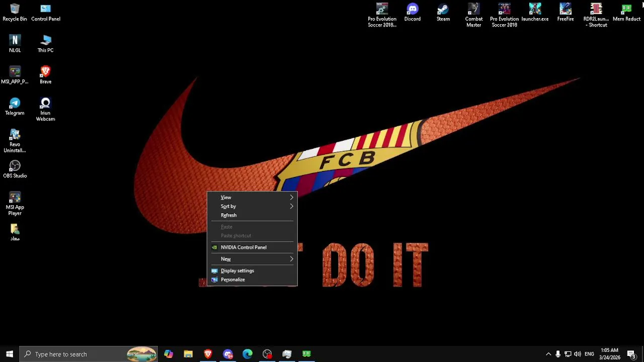Select the Steam desktop shortcut
Screen dimensions: 644x362
[x=443, y=13]
